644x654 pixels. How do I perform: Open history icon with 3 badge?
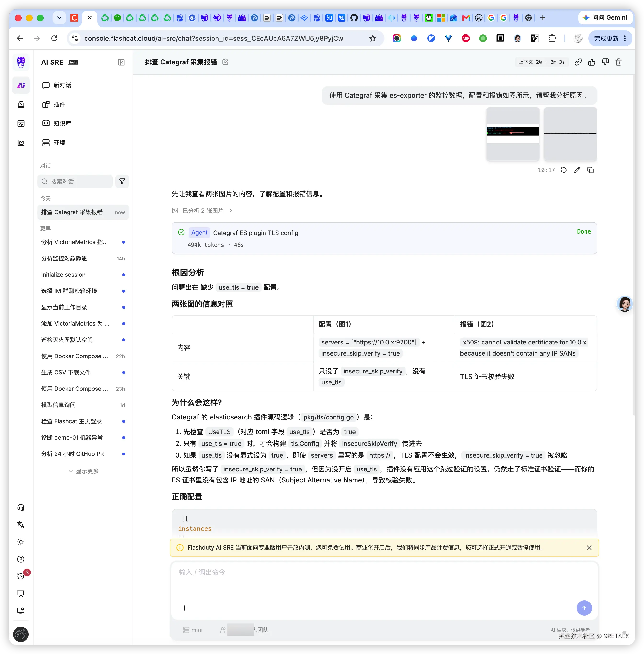pyautogui.click(x=21, y=576)
